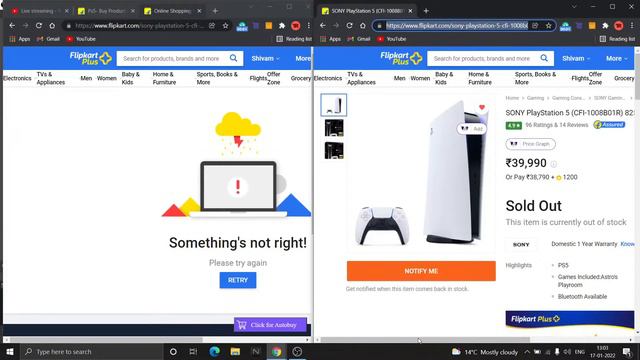This screenshot has width=640, height=360.
Task: Reload page in left browser window
Action: click(39, 26)
